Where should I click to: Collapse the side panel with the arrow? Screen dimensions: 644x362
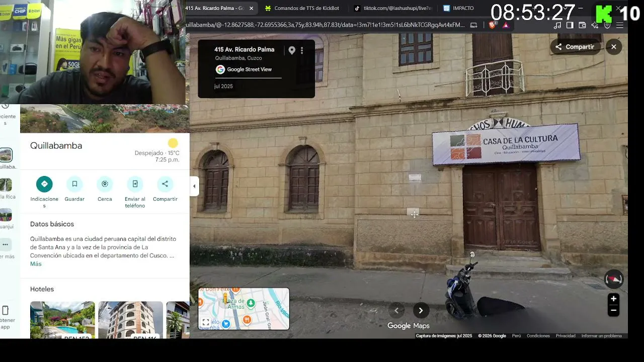(x=194, y=186)
